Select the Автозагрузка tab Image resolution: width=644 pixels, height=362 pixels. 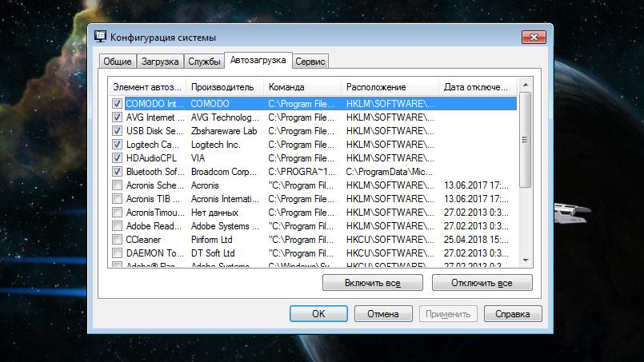point(258,61)
